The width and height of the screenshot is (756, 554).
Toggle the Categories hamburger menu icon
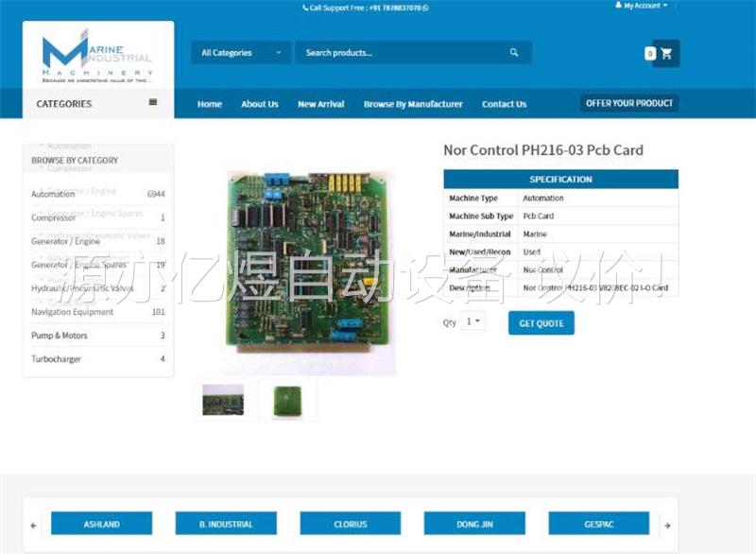coord(153,102)
